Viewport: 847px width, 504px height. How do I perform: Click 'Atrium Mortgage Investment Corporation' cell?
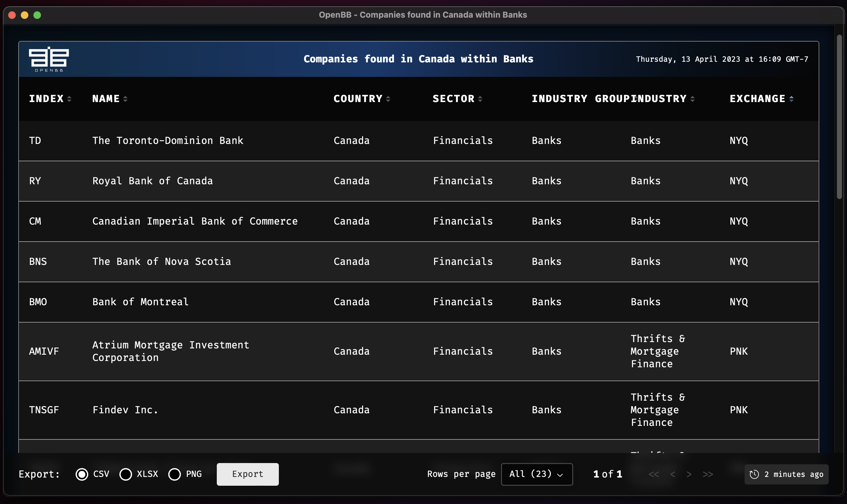[x=171, y=351]
